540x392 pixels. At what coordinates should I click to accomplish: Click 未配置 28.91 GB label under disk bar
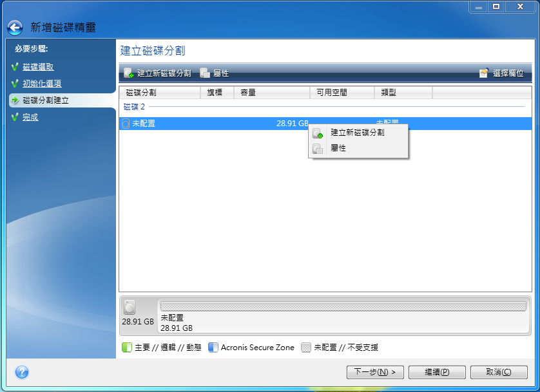coord(177,323)
